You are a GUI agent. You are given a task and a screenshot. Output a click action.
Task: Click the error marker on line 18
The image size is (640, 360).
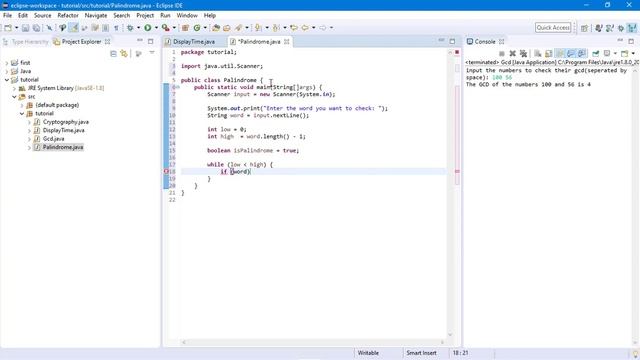(x=166, y=171)
